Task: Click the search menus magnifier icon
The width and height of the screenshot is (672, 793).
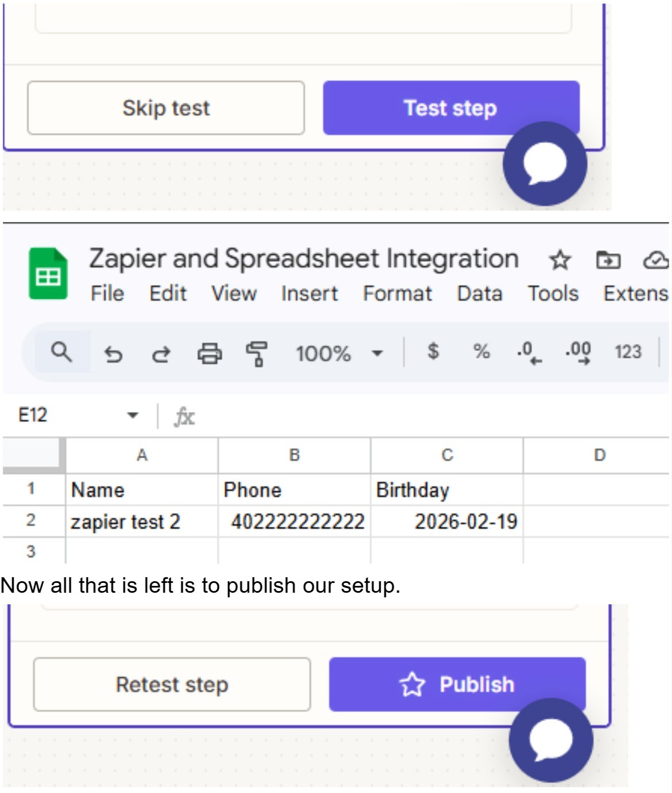Action: click(x=62, y=352)
